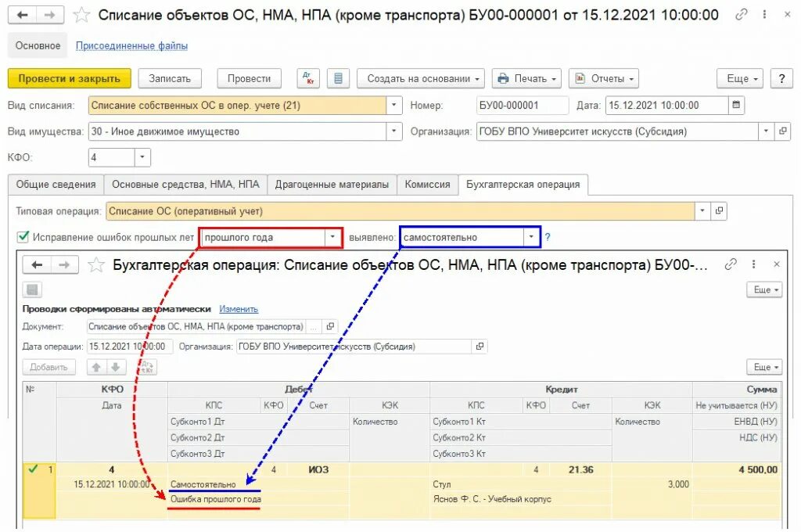The height and width of the screenshot is (532, 801).
Task: Open inner Организация field linked form icon
Action: [480, 347]
